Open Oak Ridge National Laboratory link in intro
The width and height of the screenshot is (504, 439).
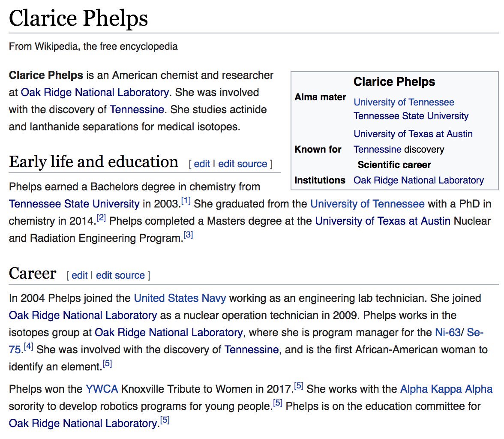point(95,92)
